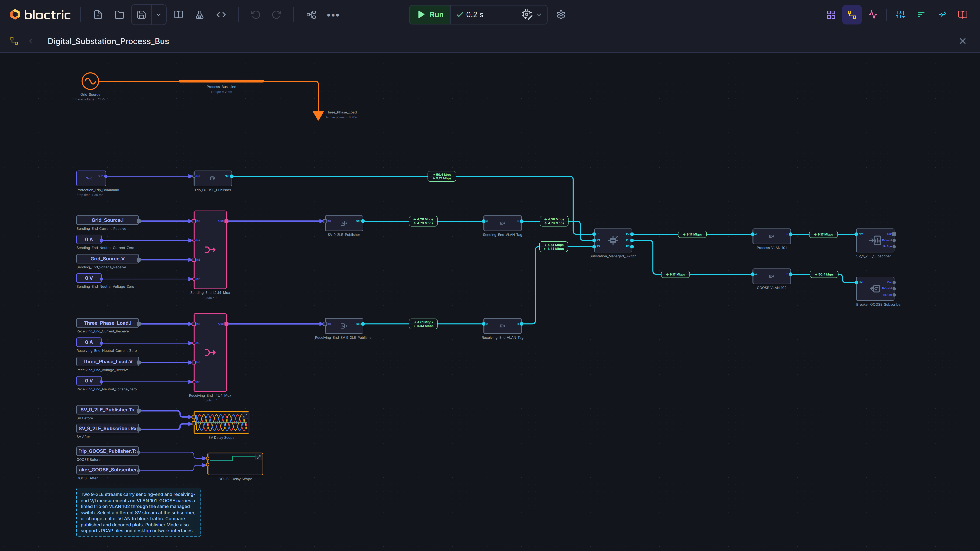Select the SV_9_2LE_Subscriber block
This screenshot has width=980, height=551.
coord(875,240)
